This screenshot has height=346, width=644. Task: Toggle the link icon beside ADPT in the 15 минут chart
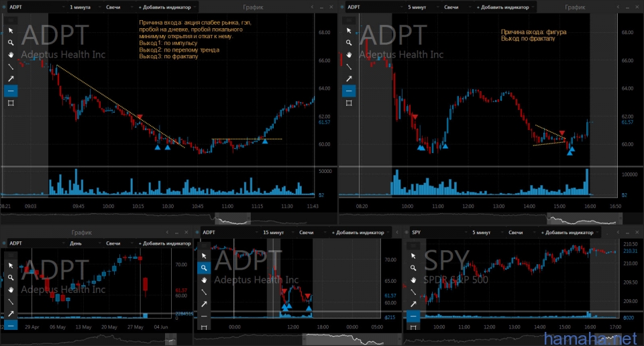pyautogui.click(x=197, y=232)
